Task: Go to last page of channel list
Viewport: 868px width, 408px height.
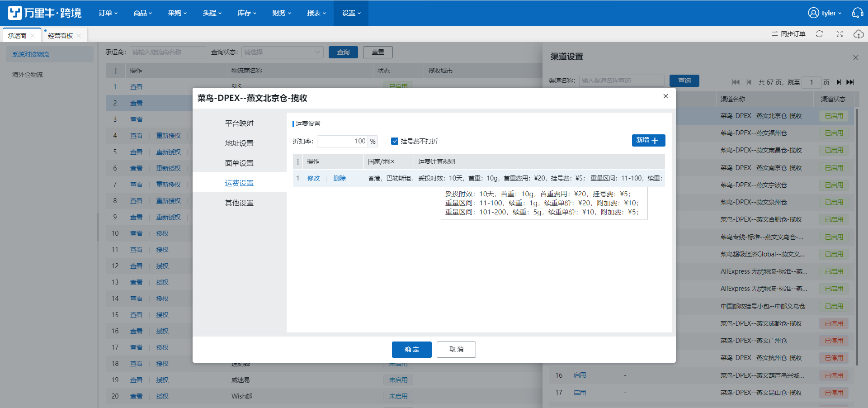Action: (850, 82)
